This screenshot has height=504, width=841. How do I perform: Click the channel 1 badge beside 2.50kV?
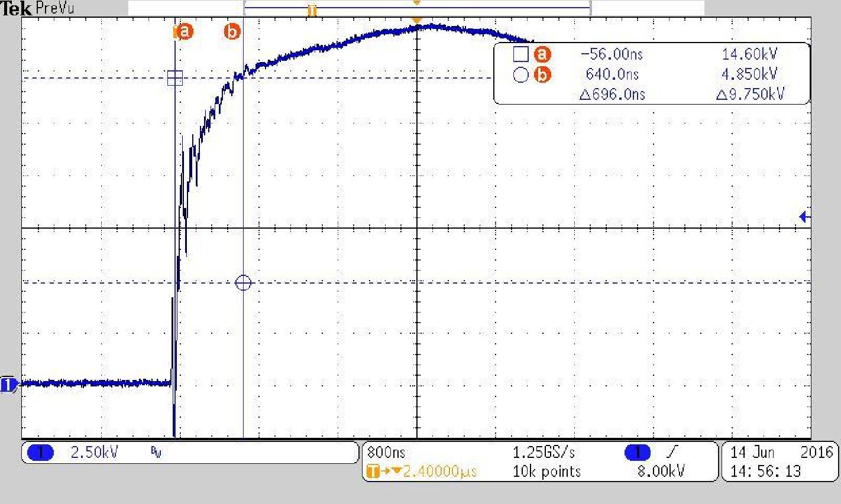[x=41, y=453]
